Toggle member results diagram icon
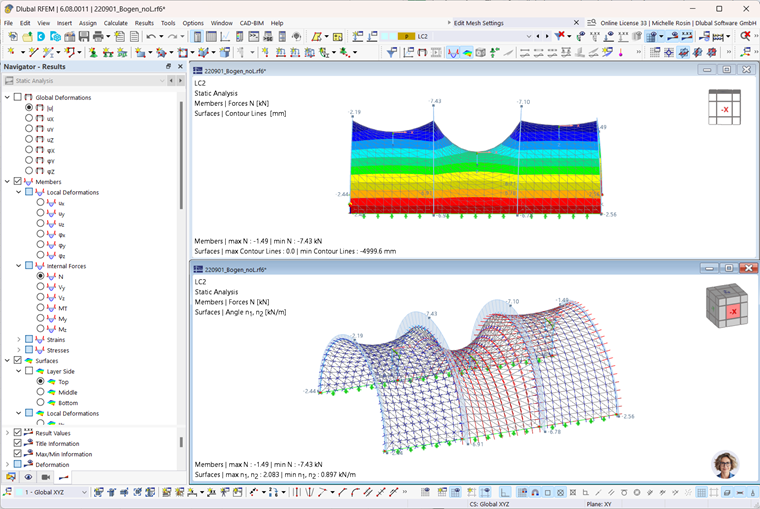 coord(453,52)
